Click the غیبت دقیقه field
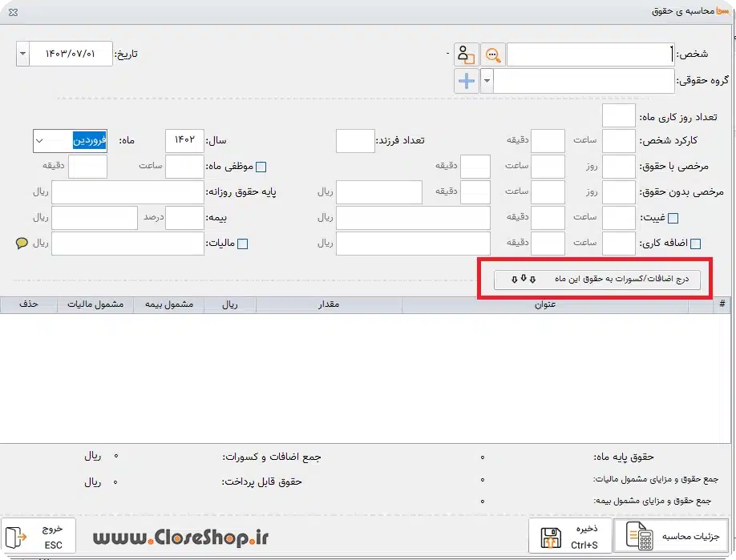This screenshot has width=736, height=560. tap(548, 218)
